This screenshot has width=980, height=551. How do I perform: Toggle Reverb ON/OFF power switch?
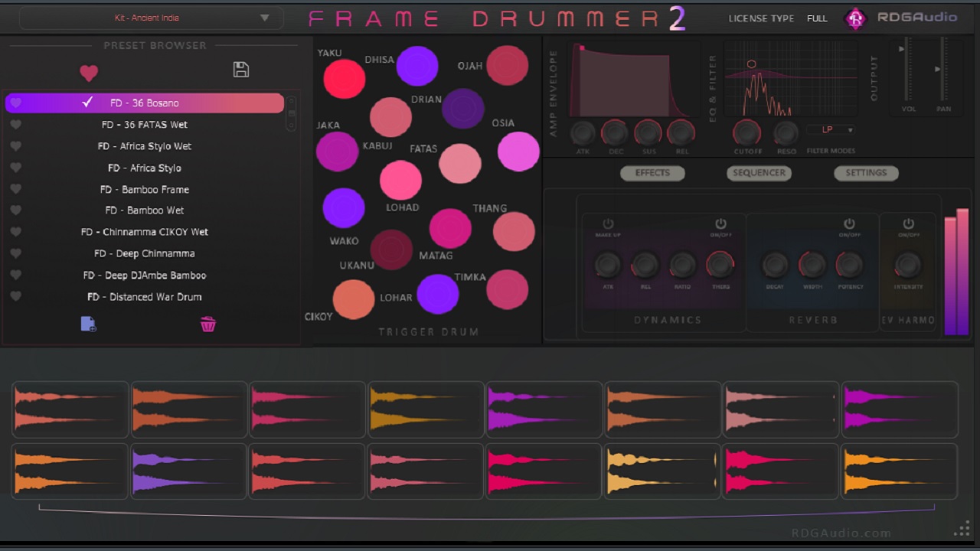pyautogui.click(x=849, y=224)
